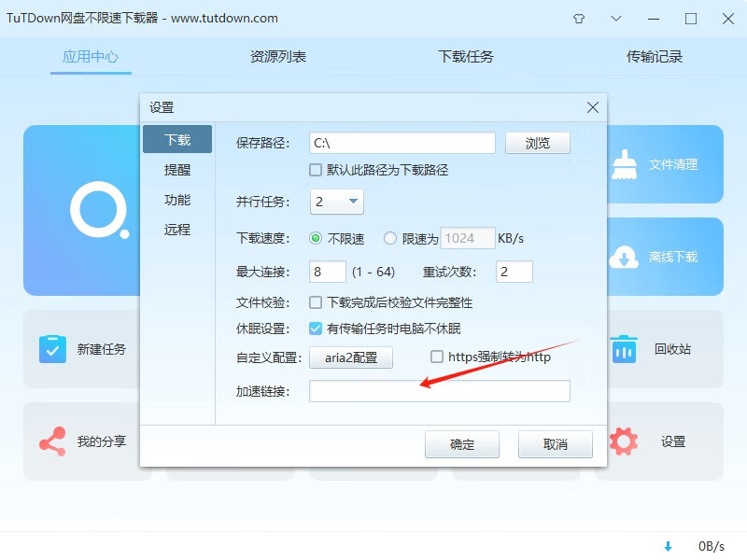This screenshot has height=560, width=747.
Task: Click the 新建任务 clipboard icon
Action: click(53, 349)
